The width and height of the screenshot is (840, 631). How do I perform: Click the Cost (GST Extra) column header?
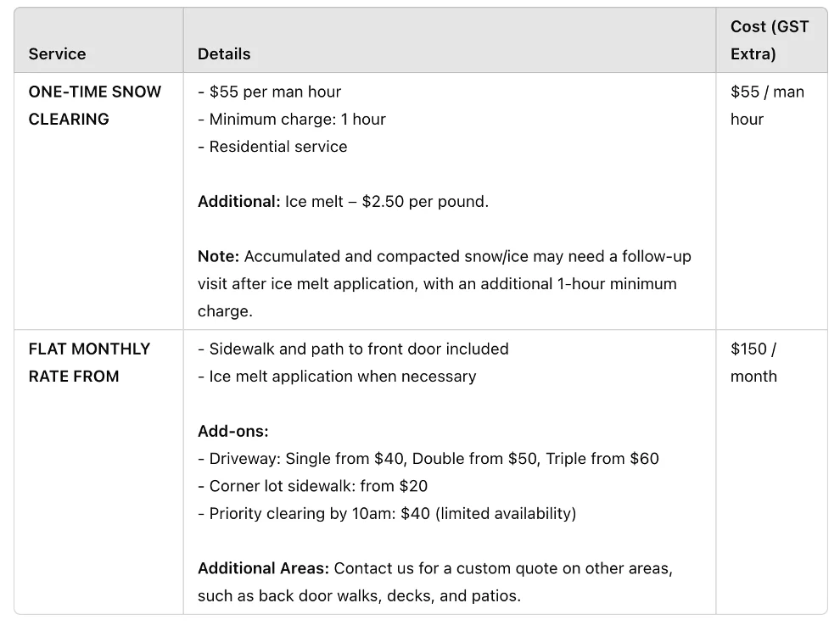[770, 40]
